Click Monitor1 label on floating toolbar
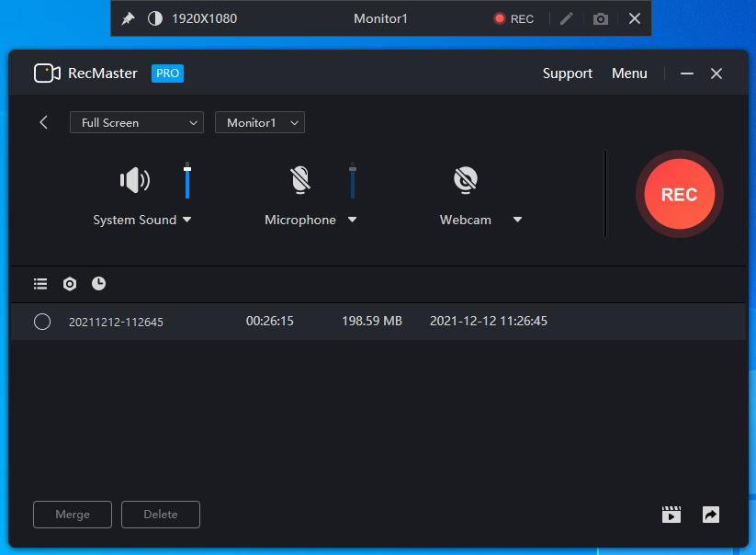This screenshot has width=756, height=555. 380,18
